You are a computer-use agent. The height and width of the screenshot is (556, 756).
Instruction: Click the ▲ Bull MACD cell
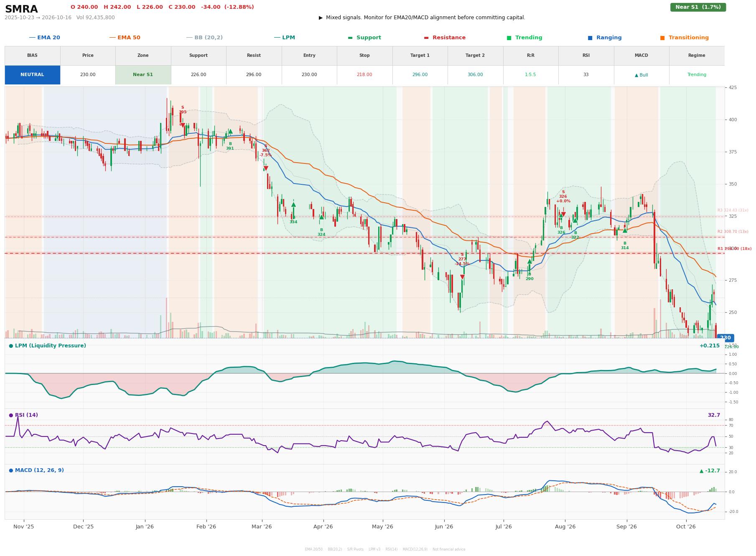(x=641, y=75)
